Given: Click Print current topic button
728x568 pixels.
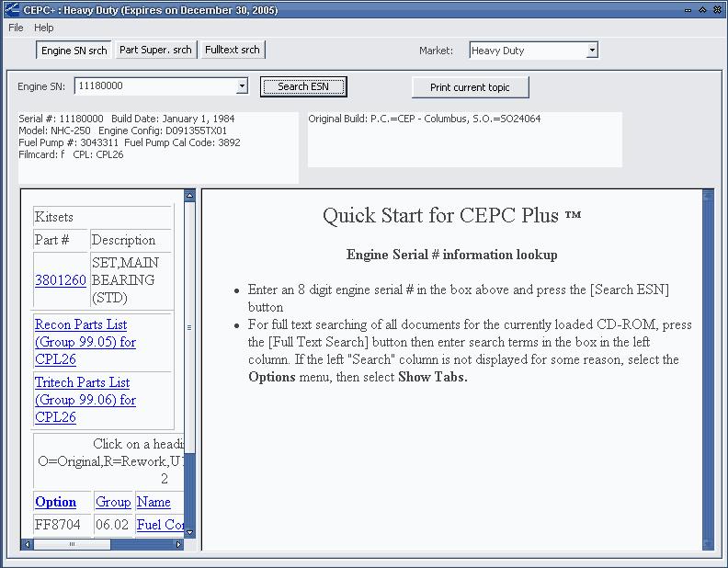Looking at the screenshot, I should [470, 87].
